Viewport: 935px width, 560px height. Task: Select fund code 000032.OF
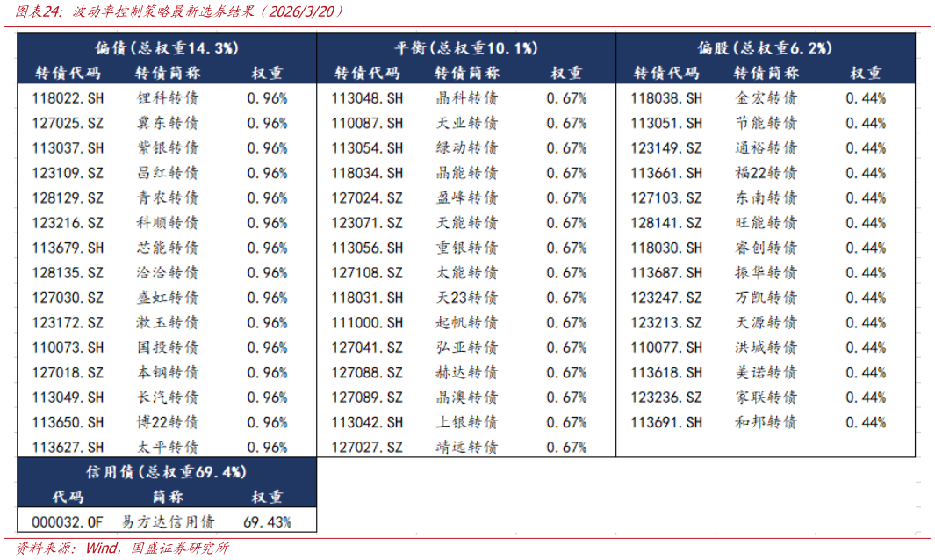(x=68, y=522)
